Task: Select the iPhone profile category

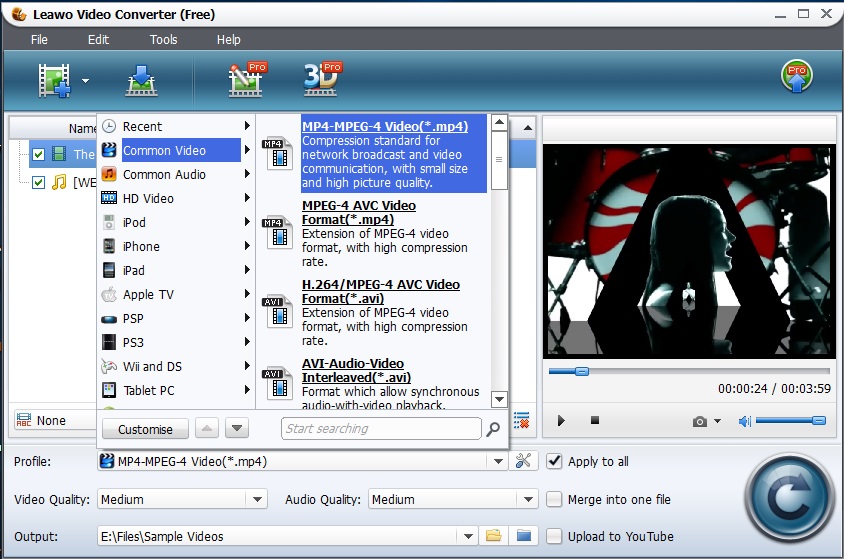Action: 176,246
